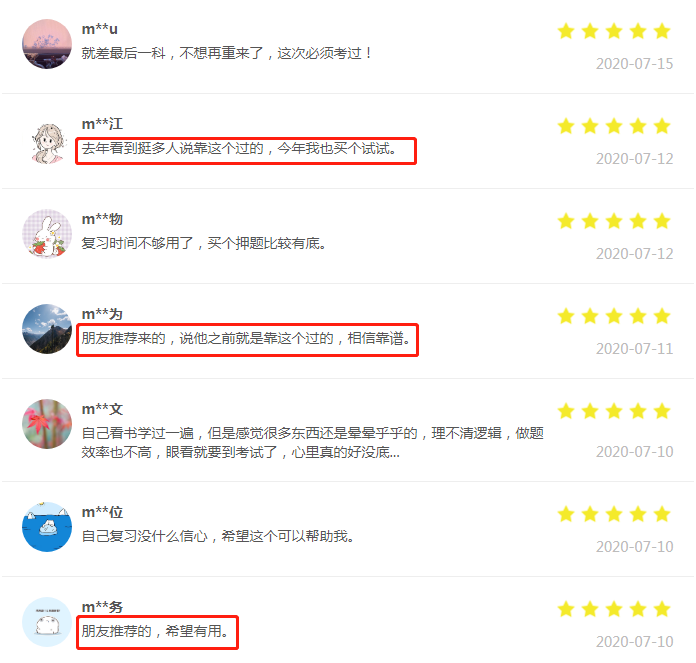The width and height of the screenshot is (696, 663).
Task: Click the mountain avatar of m**为
Action: click(x=47, y=329)
